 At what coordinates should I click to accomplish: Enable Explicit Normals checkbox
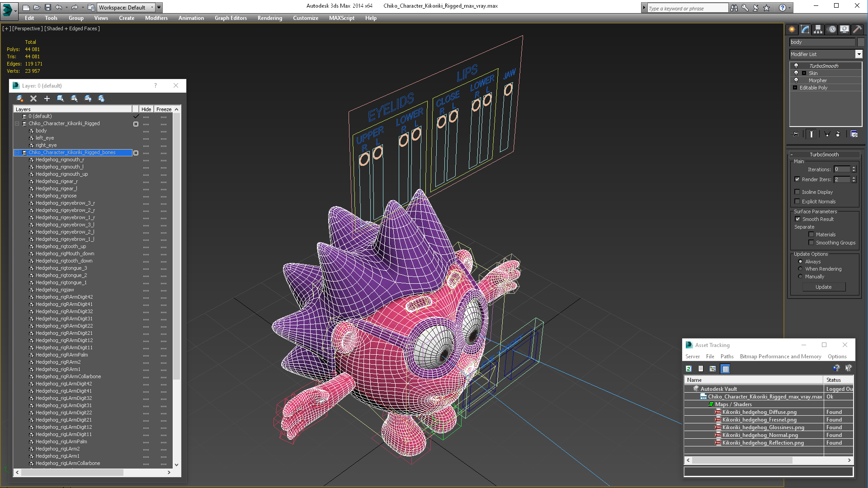click(x=797, y=202)
